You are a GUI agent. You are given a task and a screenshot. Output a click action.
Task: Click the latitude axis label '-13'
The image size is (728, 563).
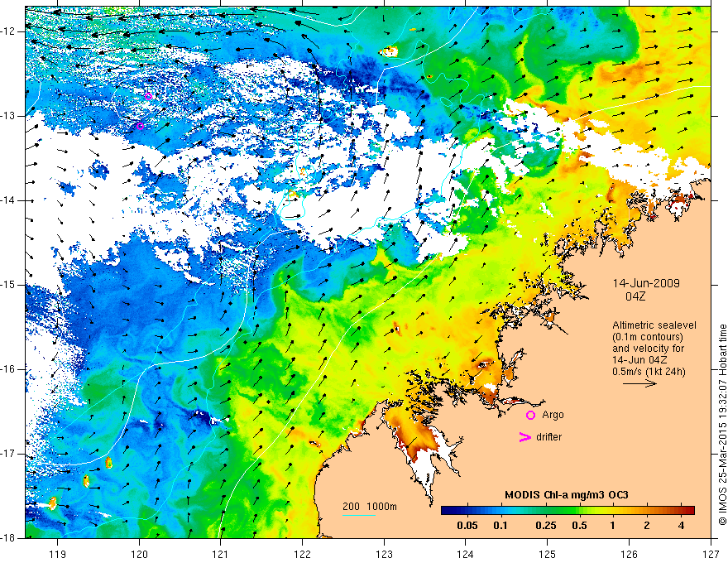click(8, 116)
